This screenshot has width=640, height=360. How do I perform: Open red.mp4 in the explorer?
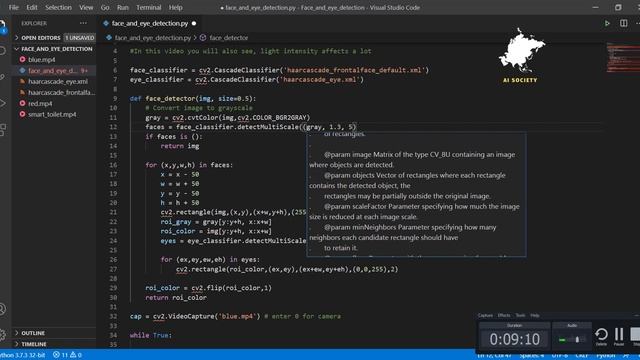coord(40,103)
